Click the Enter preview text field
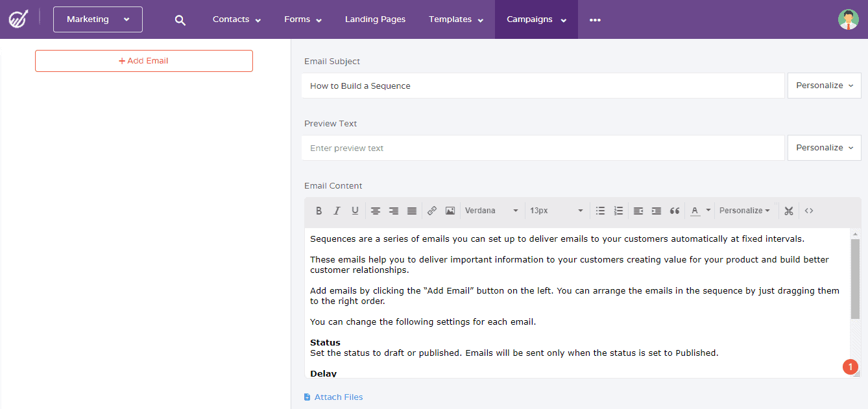The width and height of the screenshot is (868, 409). (x=543, y=148)
